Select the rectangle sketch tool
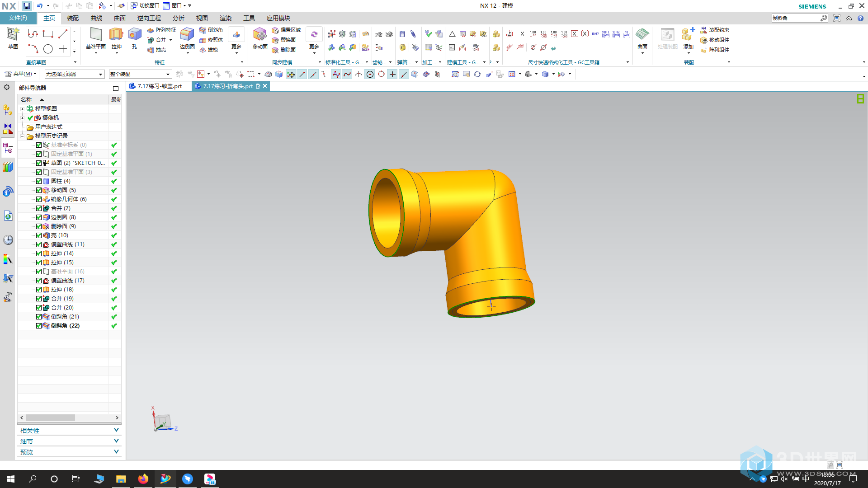Image resolution: width=868 pixels, height=488 pixels. (48, 34)
